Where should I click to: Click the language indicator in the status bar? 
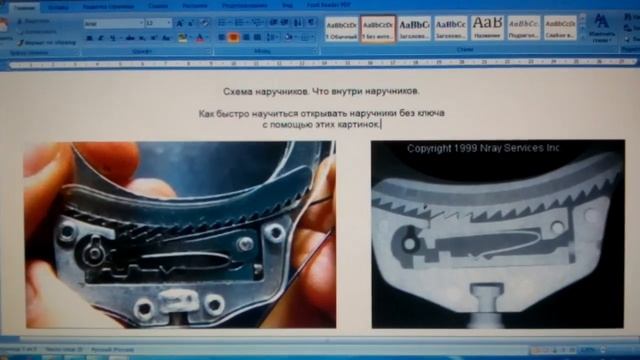coord(112,350)
